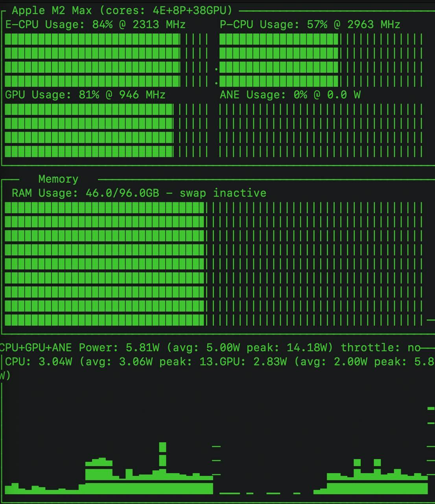Click the RAM usage bar gauge
Viewport: 435px width, 504px height.
click(x=214, y=264)
